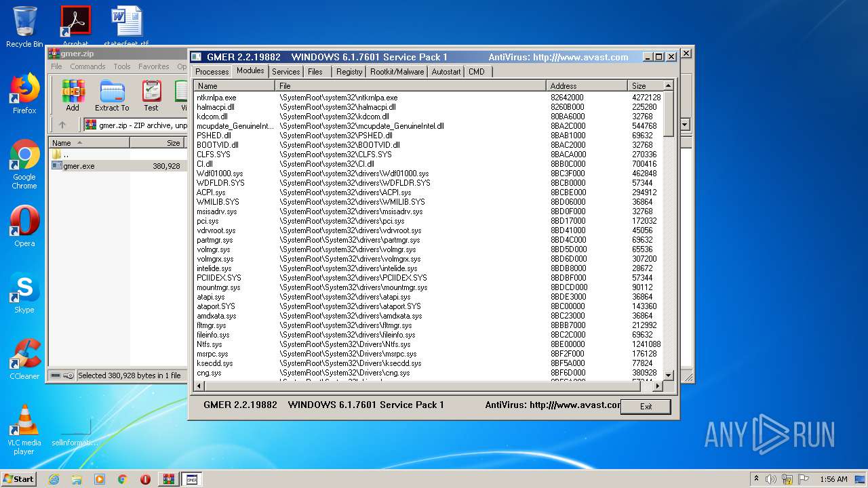Sort GMER modules by Size column
Image resolution: width=868 pixels, height=488 pixels.
click(645, 86)
